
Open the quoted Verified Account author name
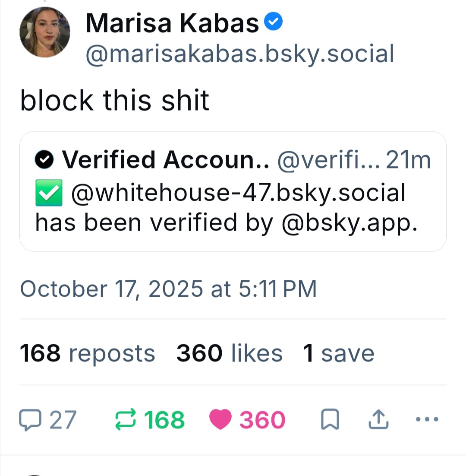166,160
